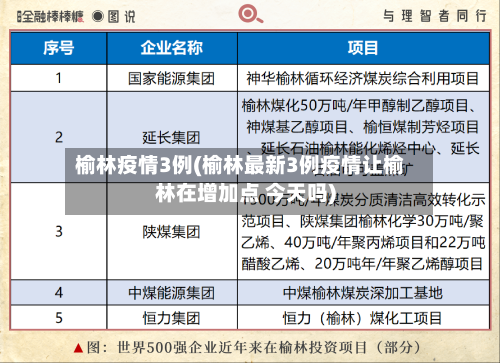Click the slogan 与理智者同行

tap(435, 16)
